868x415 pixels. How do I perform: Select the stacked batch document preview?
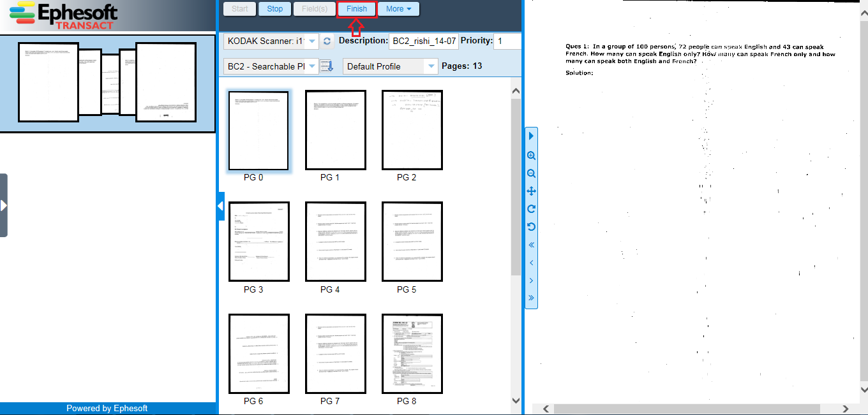107,82
